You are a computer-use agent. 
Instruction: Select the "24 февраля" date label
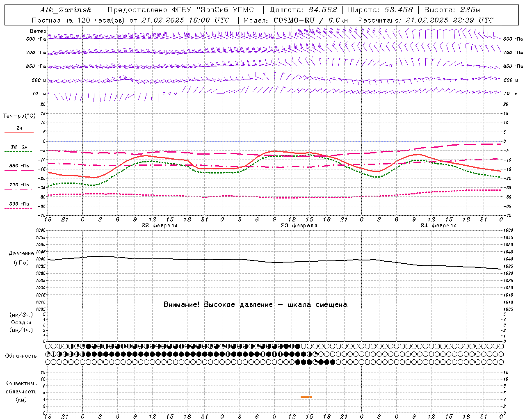[x=438, y=226]
